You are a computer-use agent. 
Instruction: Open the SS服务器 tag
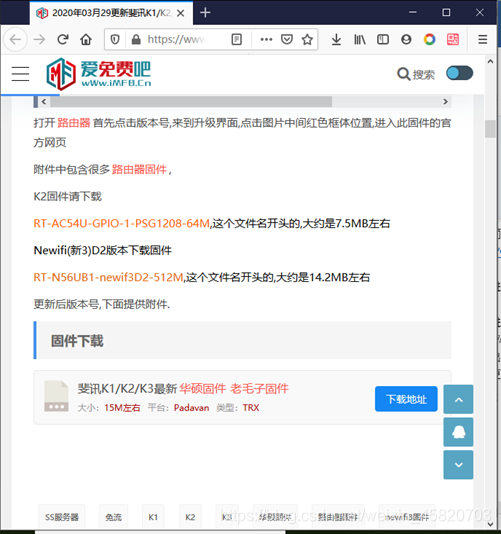[62, 517]
